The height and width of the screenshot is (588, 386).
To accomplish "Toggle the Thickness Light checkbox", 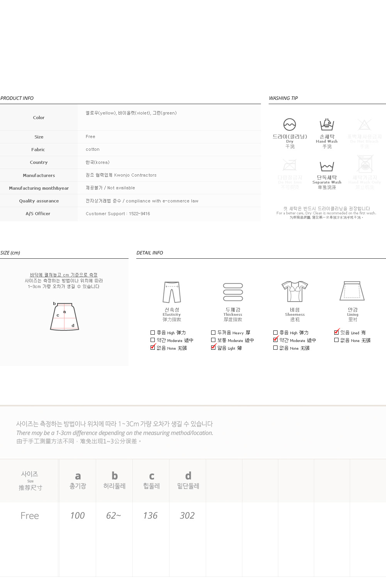I will pyautogui.click(x=213, y=347).
